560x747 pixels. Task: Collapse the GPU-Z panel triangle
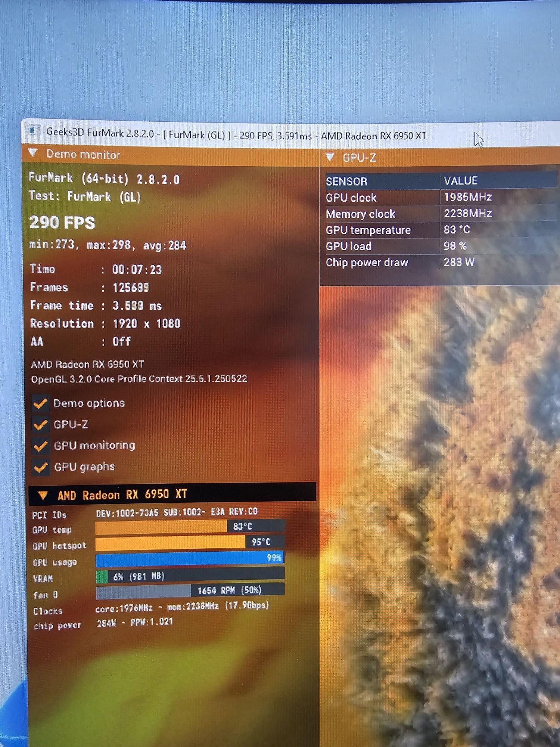330,157
